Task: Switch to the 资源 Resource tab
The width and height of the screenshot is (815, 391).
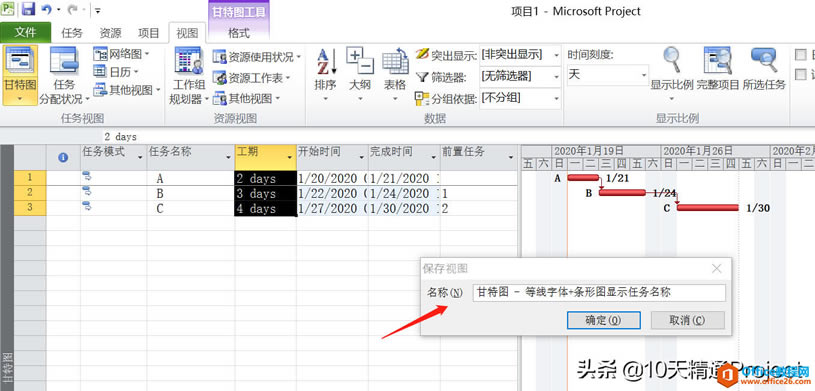Action: (x=110, y=33)
